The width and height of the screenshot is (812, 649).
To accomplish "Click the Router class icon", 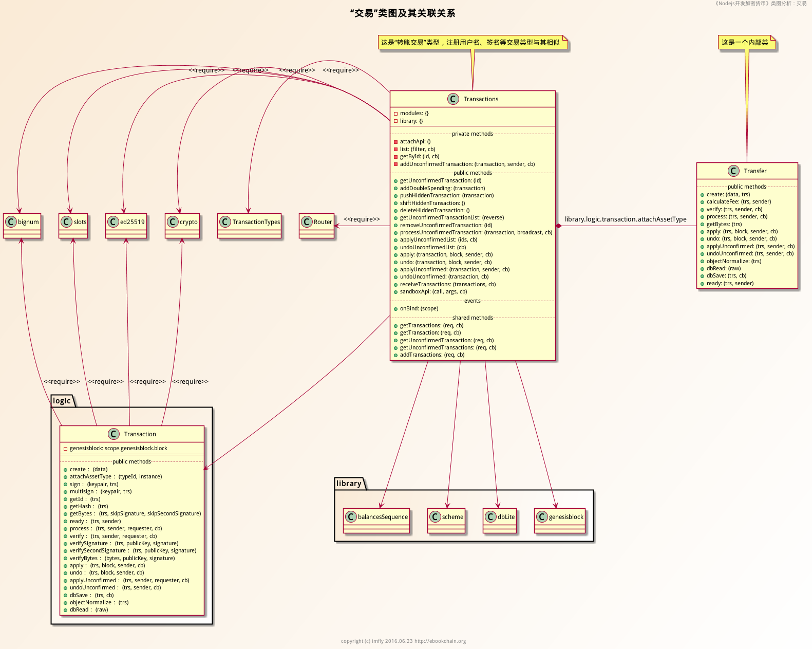I will pos(307,222).
